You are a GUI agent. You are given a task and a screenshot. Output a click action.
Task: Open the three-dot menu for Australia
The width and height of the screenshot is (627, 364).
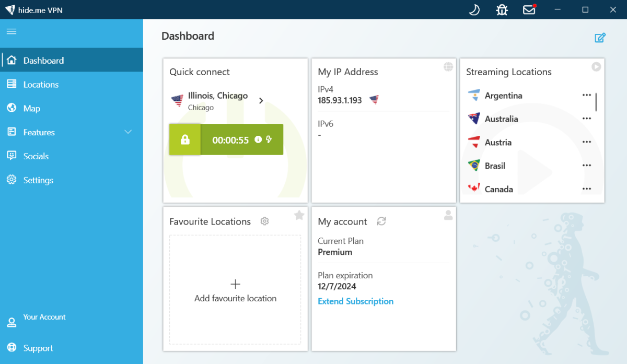[x=587, y=119]
